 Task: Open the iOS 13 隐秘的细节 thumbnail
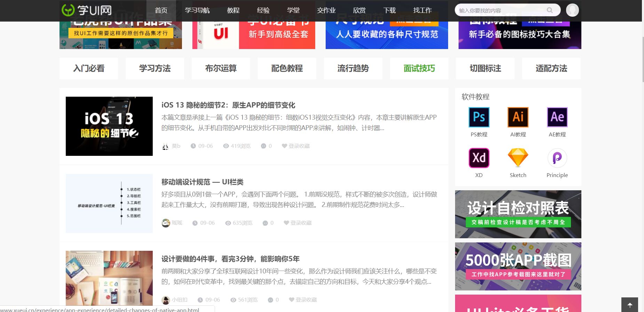[x=109, y=126]
